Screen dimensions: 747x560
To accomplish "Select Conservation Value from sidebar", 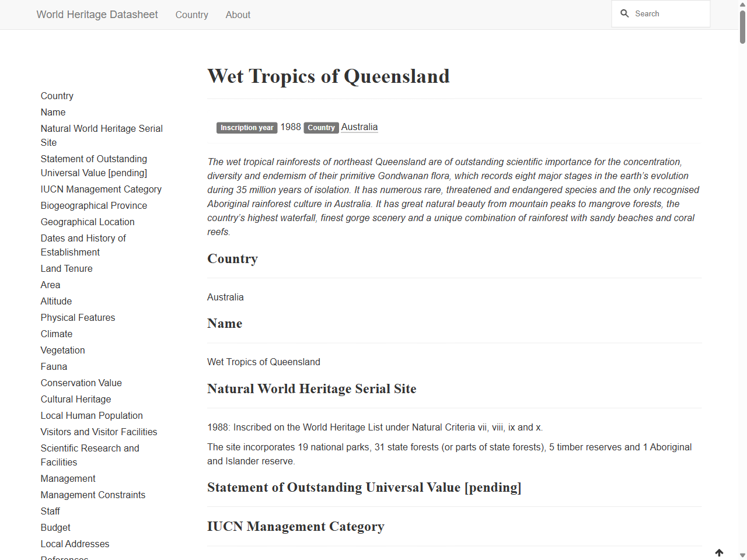I will click(x=81, y=383).
